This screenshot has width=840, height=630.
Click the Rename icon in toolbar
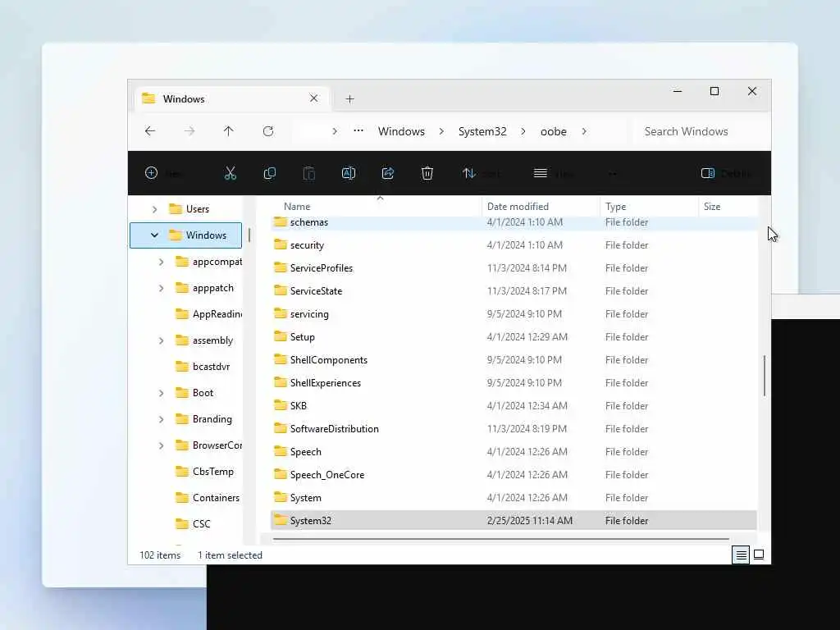click(348, 173)
